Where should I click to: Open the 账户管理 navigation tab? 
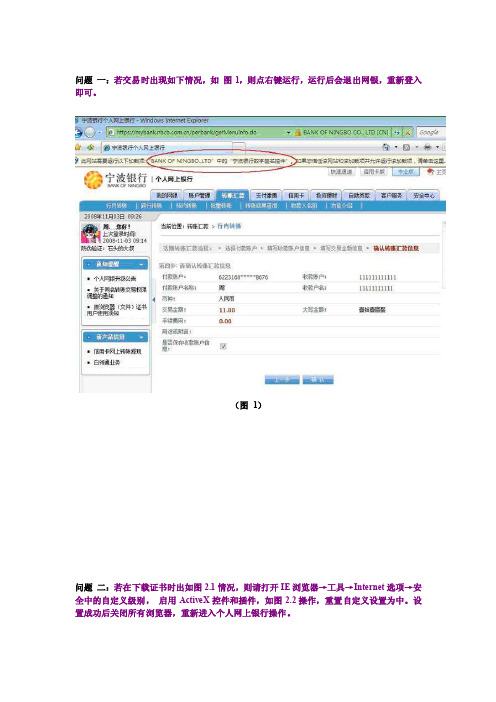coord(199,196)
